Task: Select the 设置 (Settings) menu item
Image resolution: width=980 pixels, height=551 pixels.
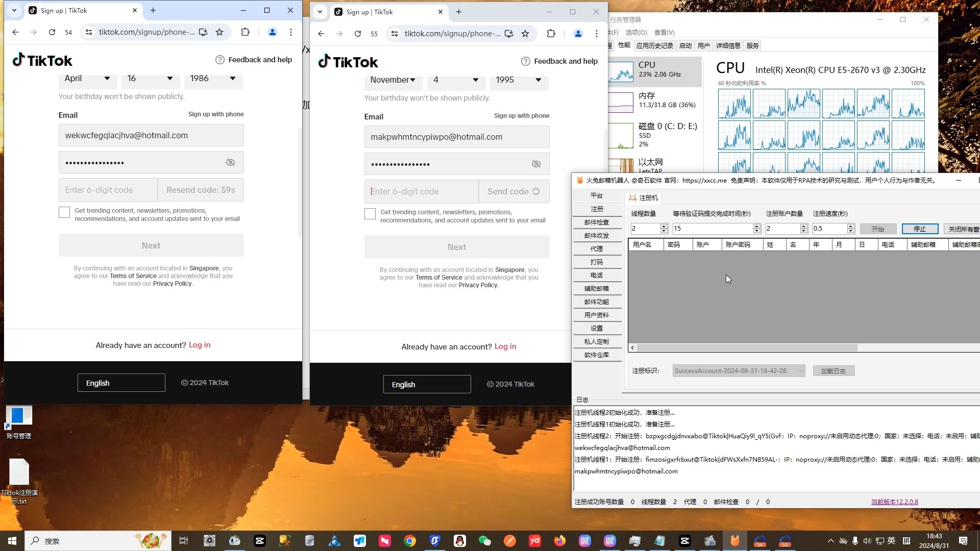Action: 596,328
